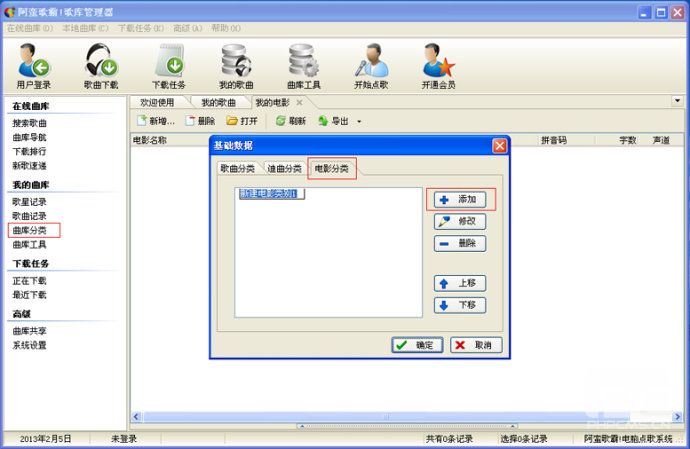The height and width of the screenshot is (449, 690).
Task: Select 新歌速递 in sidebar
Action: click(29, 166)
